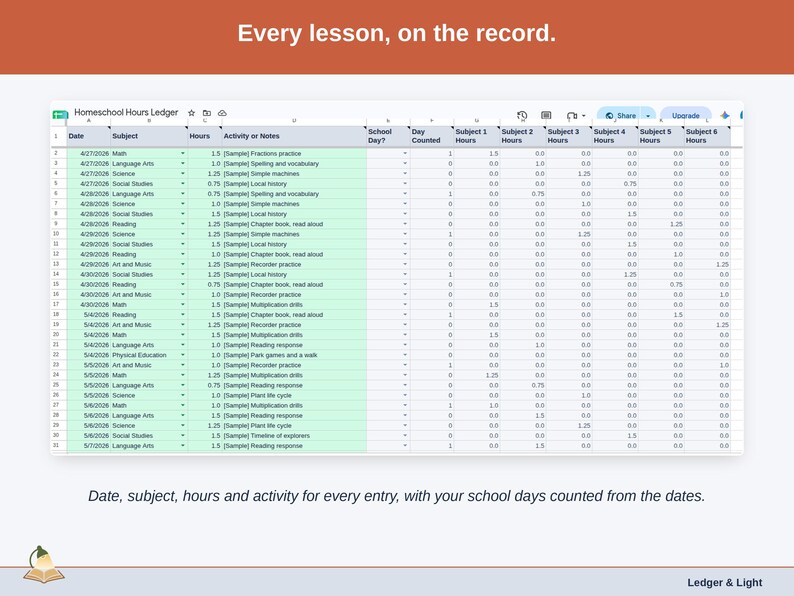Star the Homeschool Hours Ledger document
This screenshot has height=596, width=794.
(191, 113)
